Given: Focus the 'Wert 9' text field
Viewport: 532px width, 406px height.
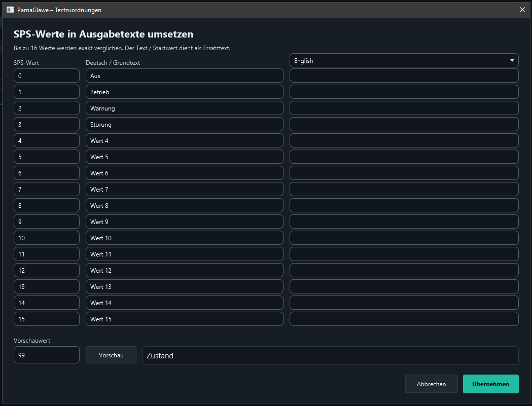Looking at the screenshot, I should [x=184, y=222].
